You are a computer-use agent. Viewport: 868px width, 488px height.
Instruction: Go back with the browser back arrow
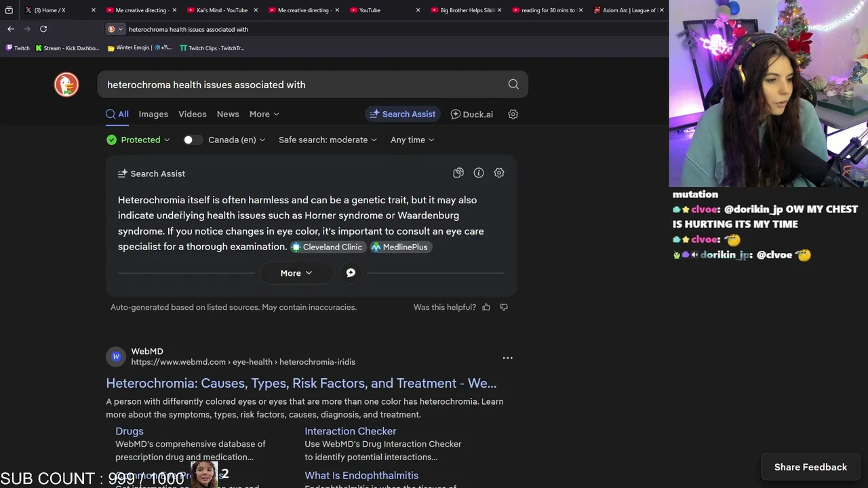(11, 29)
